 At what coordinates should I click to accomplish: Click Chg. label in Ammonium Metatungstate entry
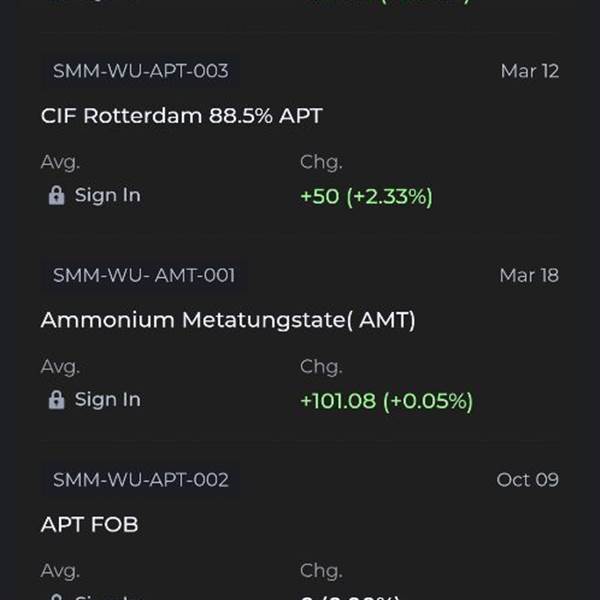coord(320,367)
